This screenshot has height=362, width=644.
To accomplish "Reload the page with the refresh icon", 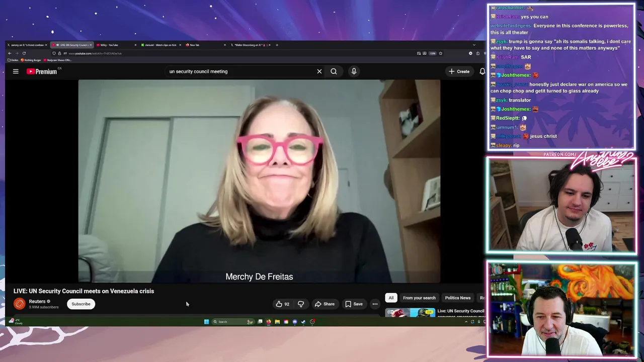I will click(24, 53).
